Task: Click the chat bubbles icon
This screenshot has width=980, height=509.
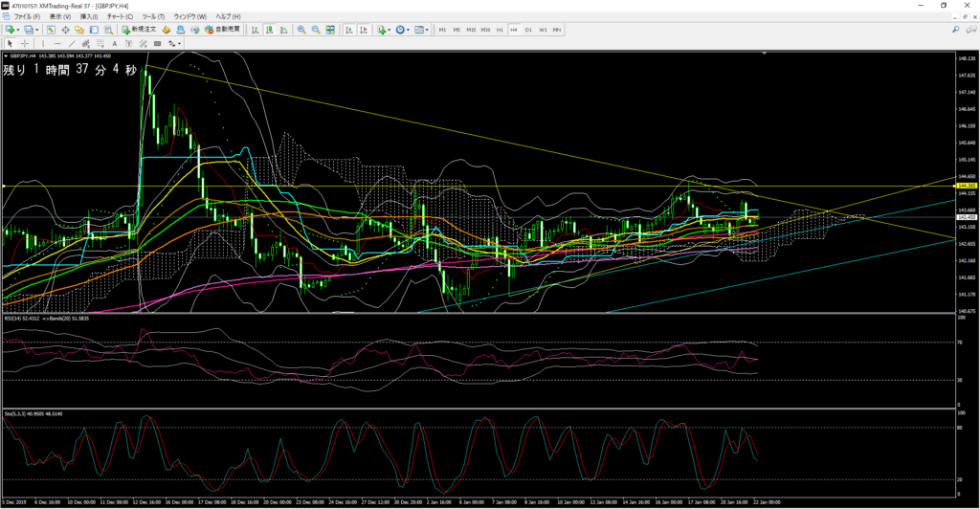Action: click(x=970, y=30)
